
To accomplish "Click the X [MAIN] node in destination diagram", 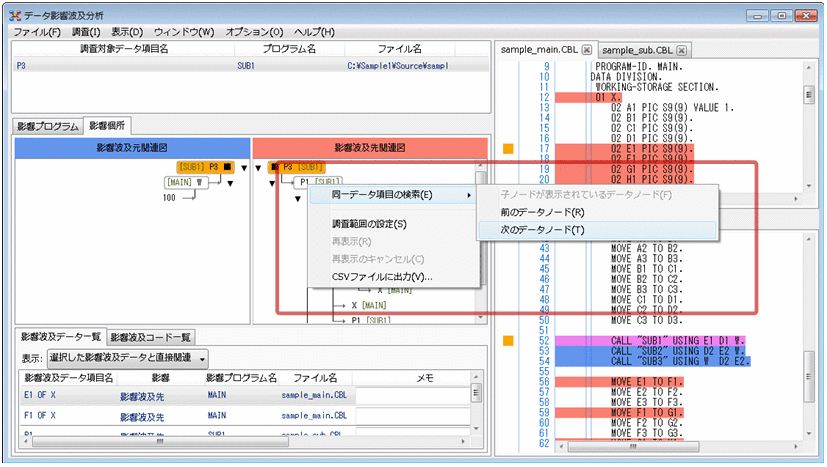I will (369, 306).
